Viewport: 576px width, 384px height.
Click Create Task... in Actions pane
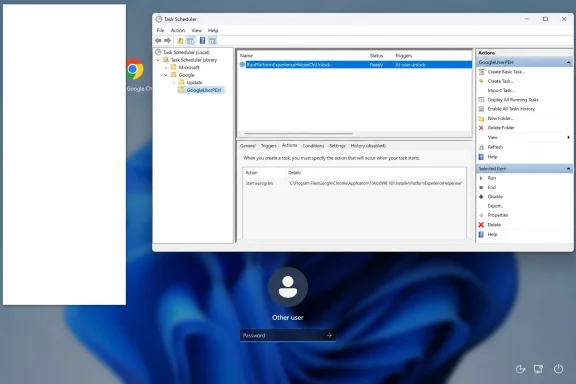point(500,81)
